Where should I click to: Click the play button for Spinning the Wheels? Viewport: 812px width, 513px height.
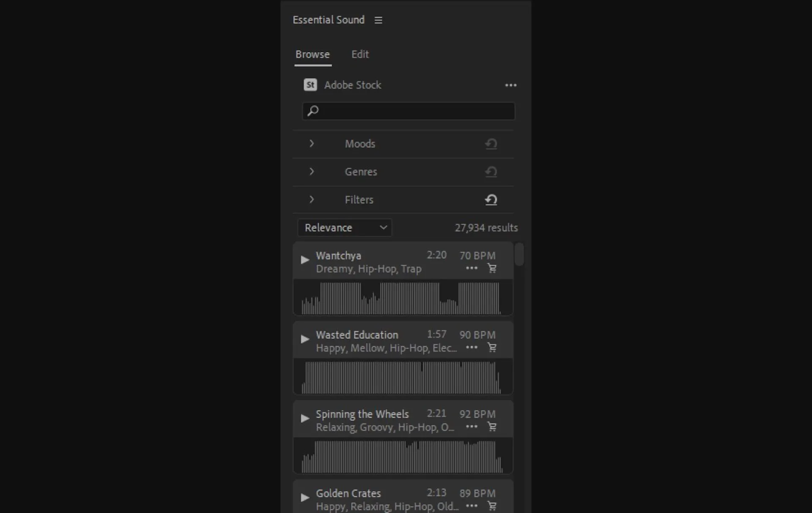pyautogui.click(x=305, y=418)
